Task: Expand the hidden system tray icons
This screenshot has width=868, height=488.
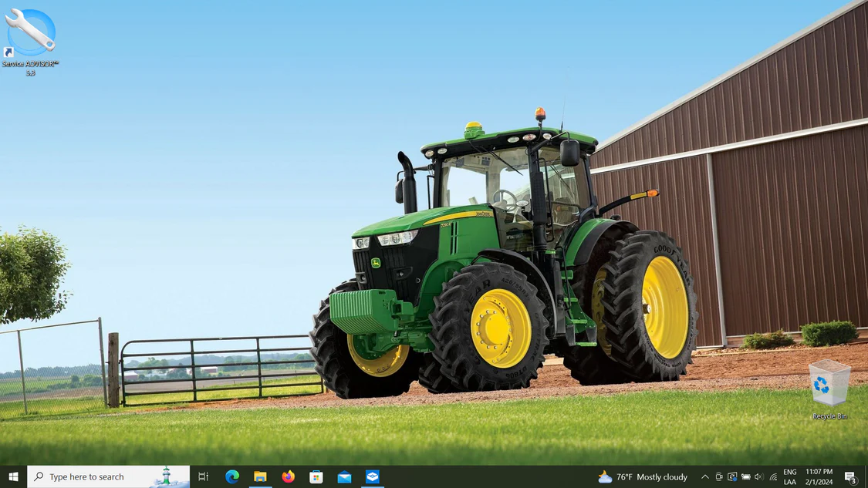Action: click(x=704, y=477)
